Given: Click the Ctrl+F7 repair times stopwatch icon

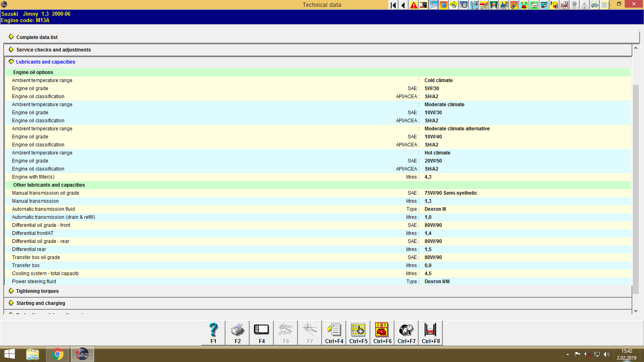Looking at the screenshot, I should 406,332.
